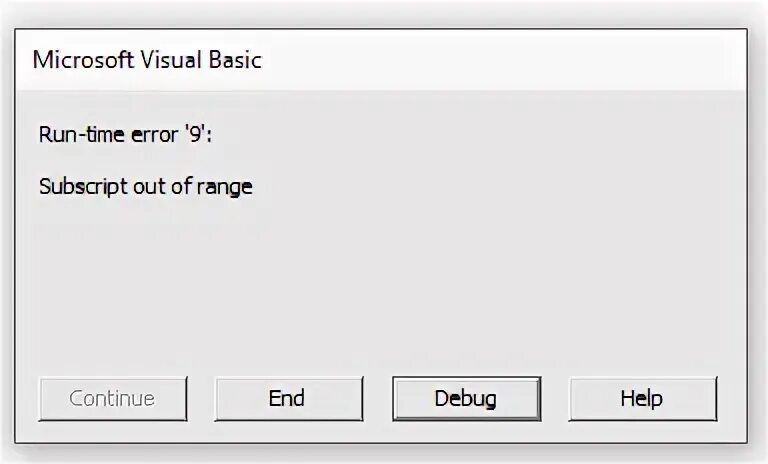This screenshot has height=464, width=768.
Task: Terminate the running code via End
Action: click(287, 398)
